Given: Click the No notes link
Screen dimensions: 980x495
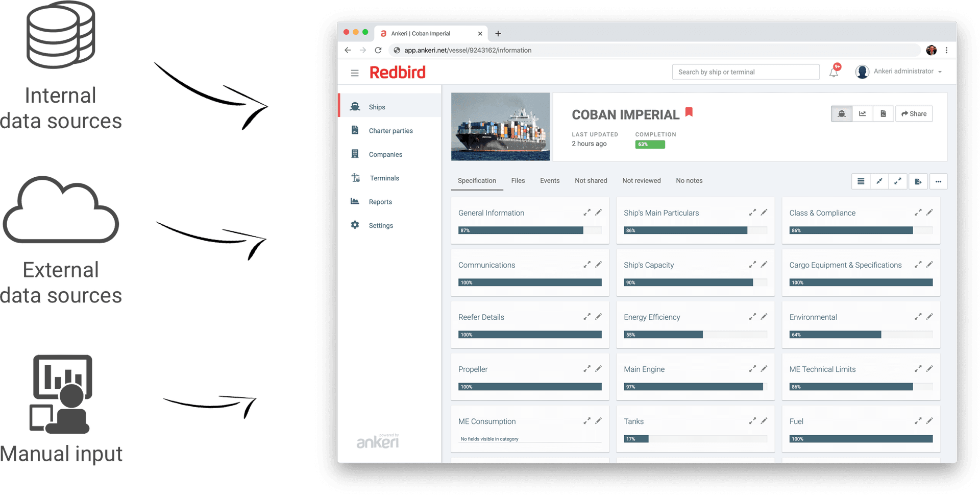Looking at the screenshot, I should coord(689,181).
